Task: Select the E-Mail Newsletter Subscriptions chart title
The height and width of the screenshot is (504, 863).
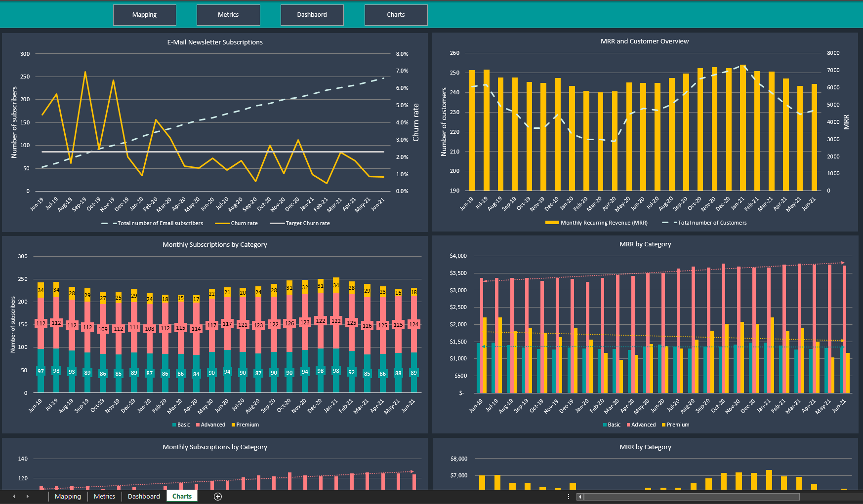Action: (214, 42)
